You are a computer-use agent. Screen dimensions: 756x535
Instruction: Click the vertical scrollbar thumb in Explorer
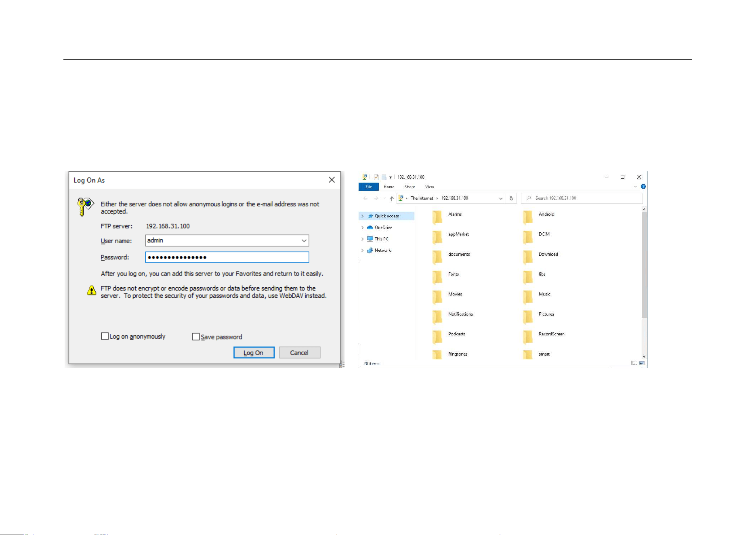coord(644,265)
